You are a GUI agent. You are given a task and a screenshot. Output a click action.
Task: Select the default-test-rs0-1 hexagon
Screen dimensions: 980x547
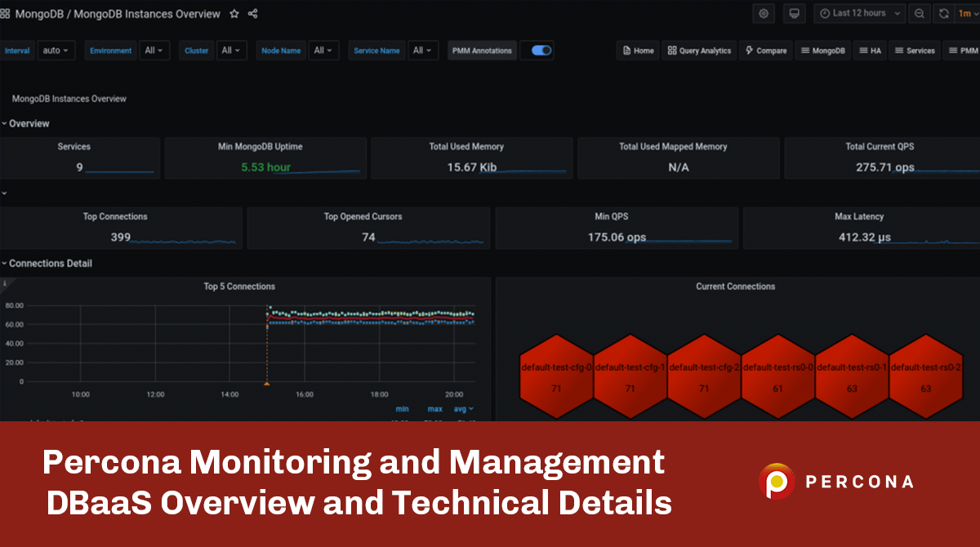point(852,376)
